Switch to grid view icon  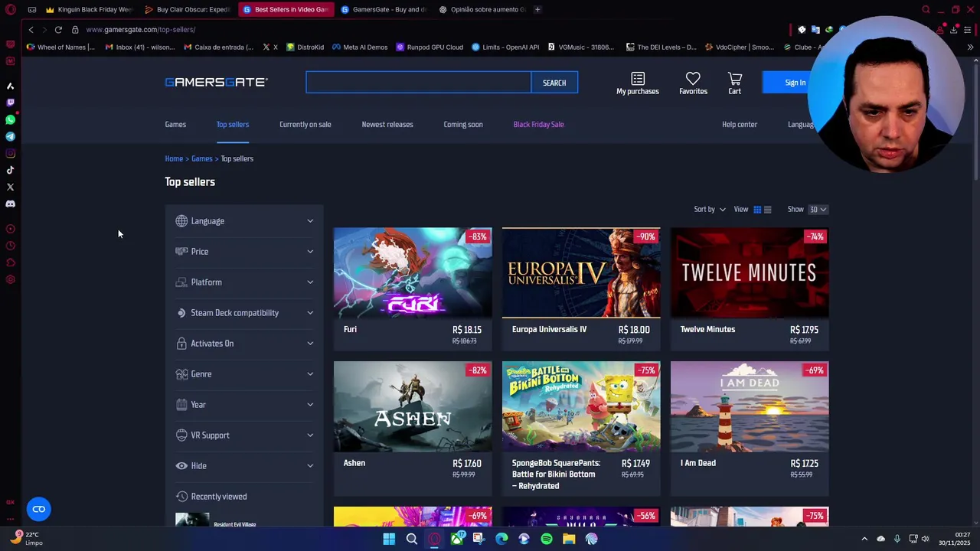pyautogui.click(x=757, y=210)
